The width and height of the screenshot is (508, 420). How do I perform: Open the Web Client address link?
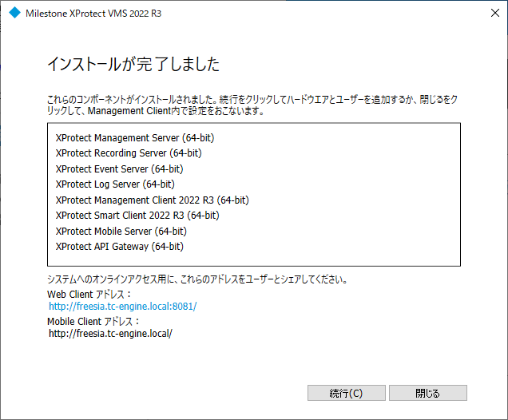click(x=123, y=306)
